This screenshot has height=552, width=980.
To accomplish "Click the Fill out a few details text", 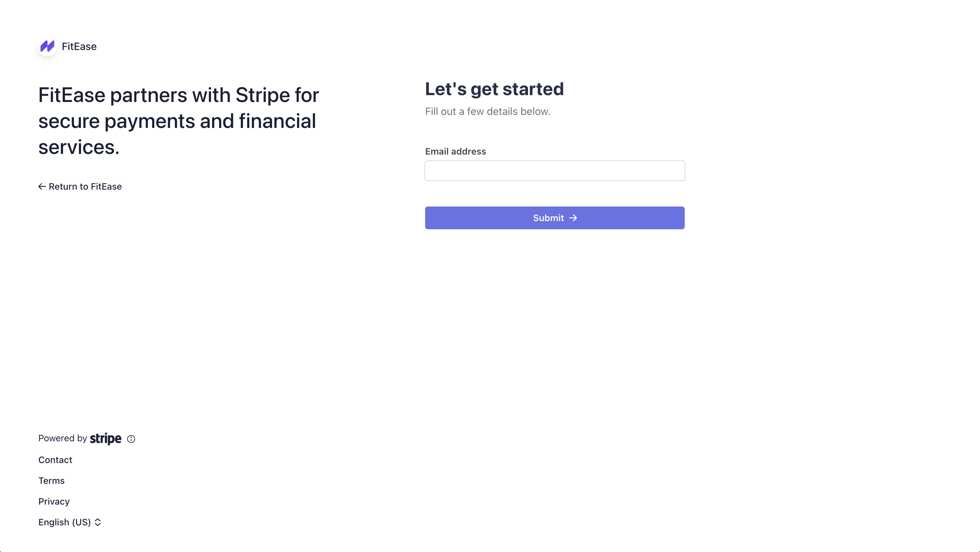I will tap(487, 111).
